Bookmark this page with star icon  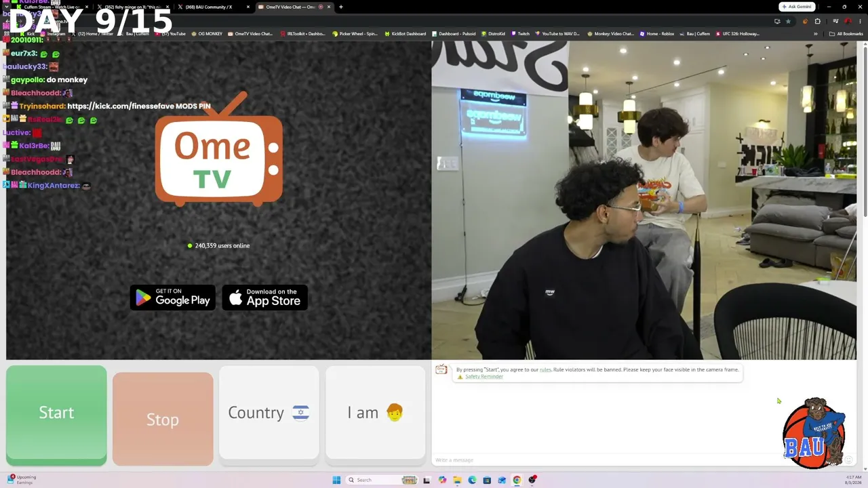788,21
